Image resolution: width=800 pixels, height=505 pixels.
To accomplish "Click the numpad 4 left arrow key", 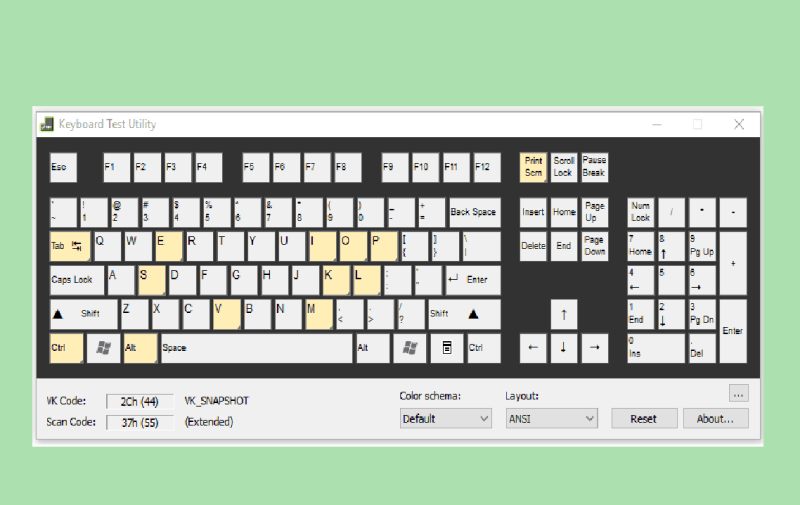I will pos(640,280).
